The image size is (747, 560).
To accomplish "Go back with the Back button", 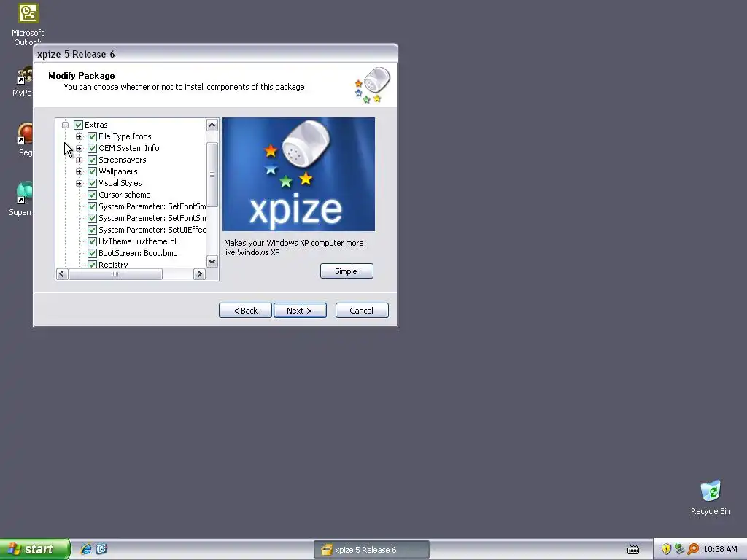I will pos(245,311).
